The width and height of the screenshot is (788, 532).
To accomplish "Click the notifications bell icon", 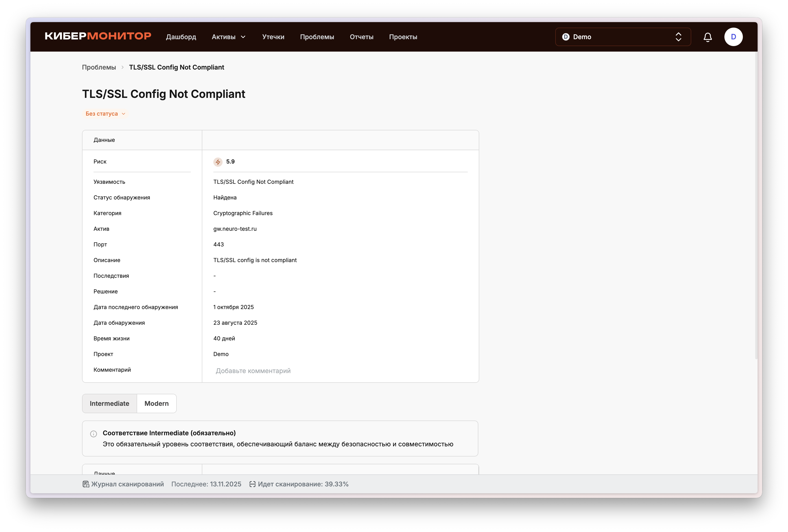I will coord(707,37).
